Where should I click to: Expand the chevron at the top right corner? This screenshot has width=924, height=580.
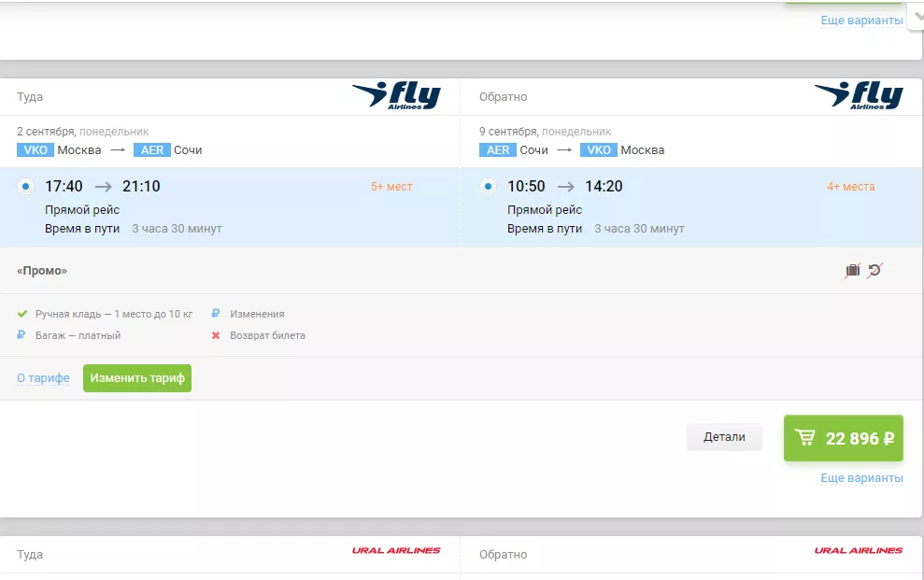[x=917, y=15]
